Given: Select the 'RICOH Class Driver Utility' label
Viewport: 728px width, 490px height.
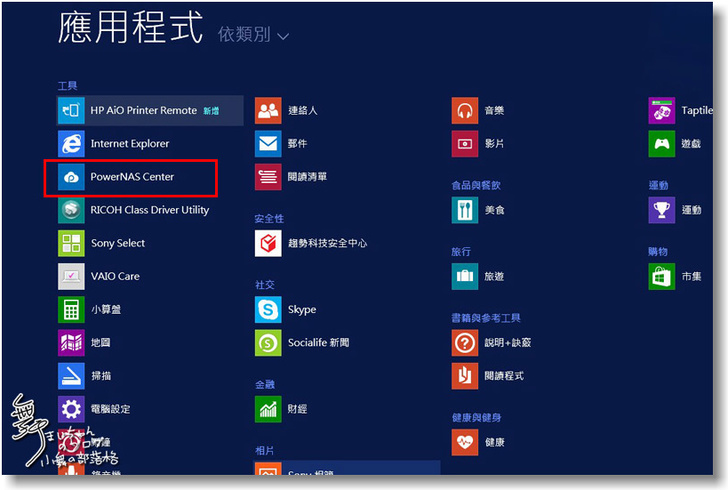Looking at the screenshot, I should 150,210.
